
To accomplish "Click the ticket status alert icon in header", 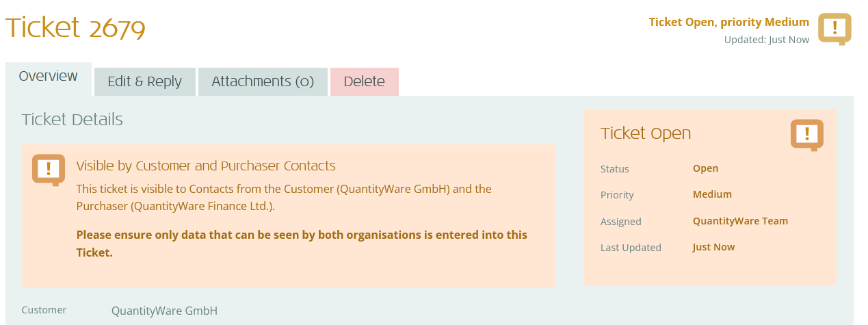I will (834, 29).
